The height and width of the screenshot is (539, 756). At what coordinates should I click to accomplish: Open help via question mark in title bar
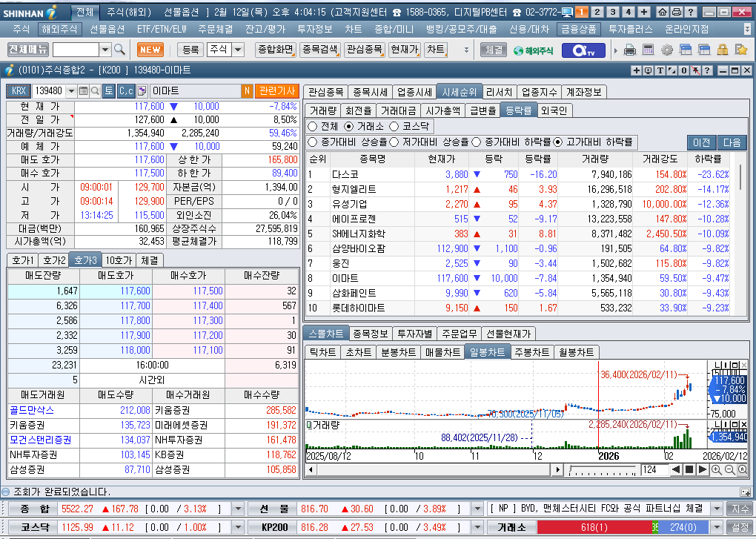691,12
